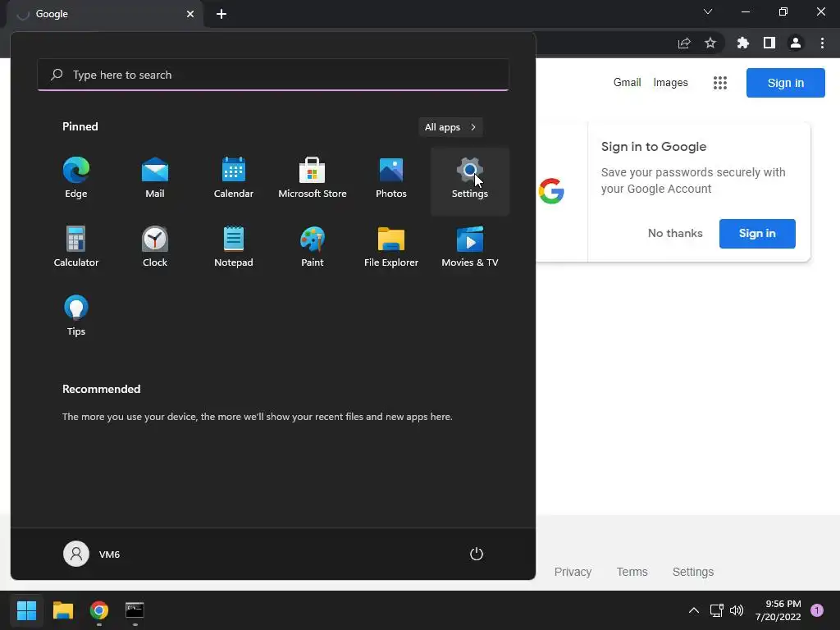Open the Google apps grid

coord(720,83)
